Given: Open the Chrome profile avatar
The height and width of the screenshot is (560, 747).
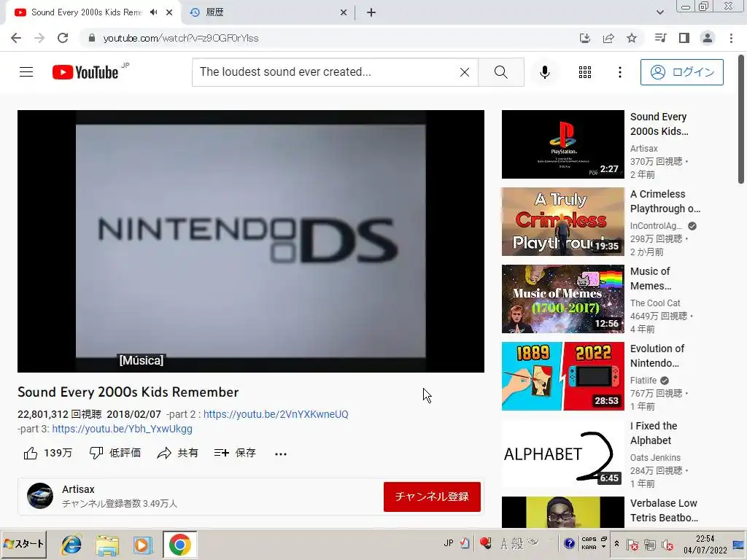Looking at the screenshot, I should click(x=708, y=38).
